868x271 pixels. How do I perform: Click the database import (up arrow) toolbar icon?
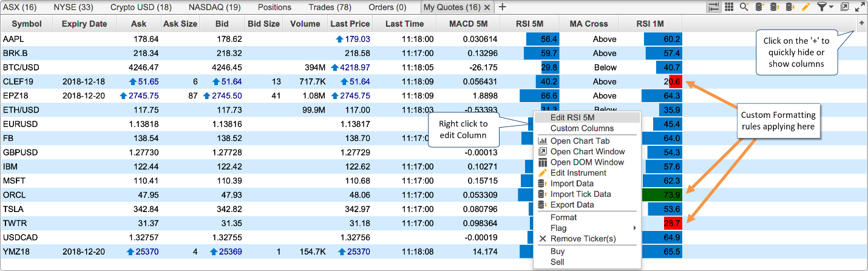(775, 7)
